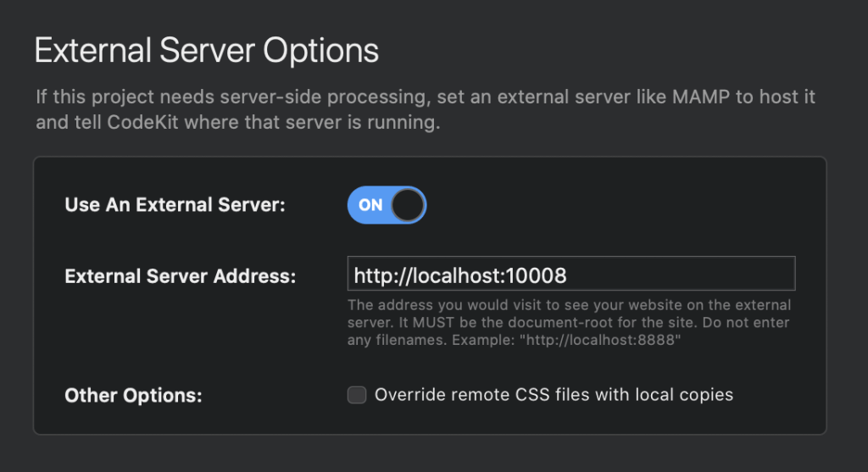Click the dark knob of the ON switch
This screenshot has height=472, width=868.
click(x=408, y=205)
